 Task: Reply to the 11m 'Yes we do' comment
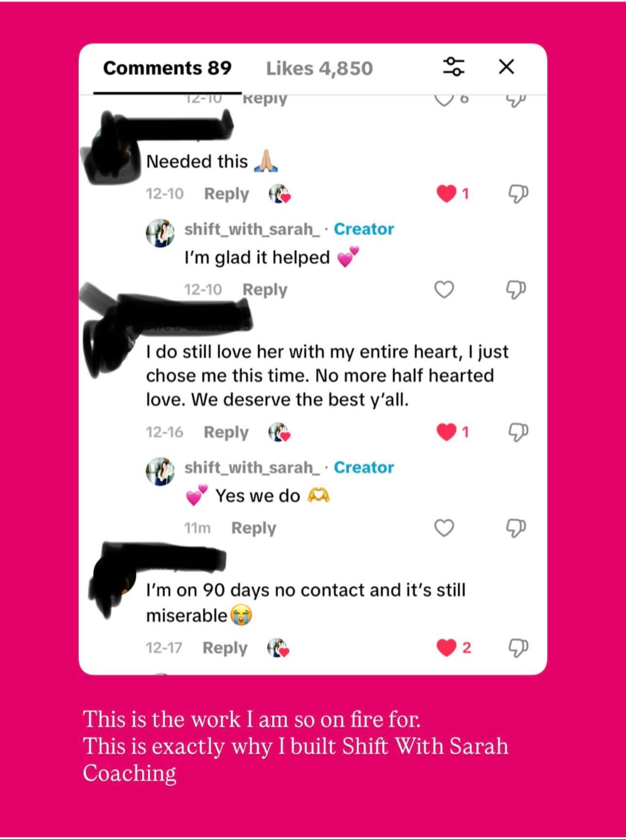(x=254, y=528)
